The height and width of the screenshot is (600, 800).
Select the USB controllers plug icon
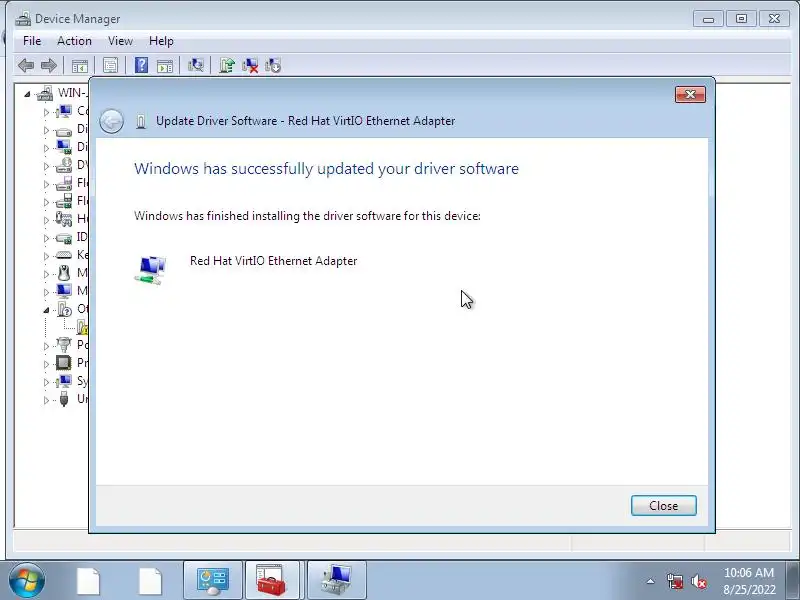click(x=64, y=398)
